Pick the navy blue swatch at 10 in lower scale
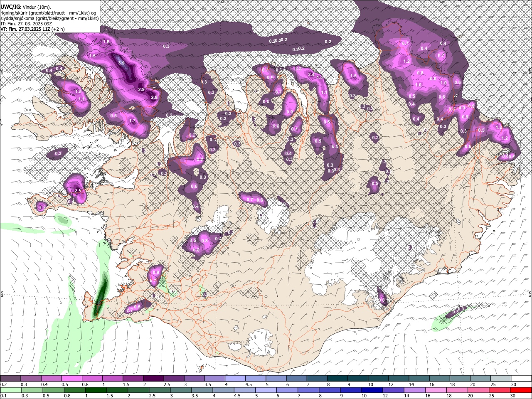This screenshot has width=532, height=399. coord(371,391)
